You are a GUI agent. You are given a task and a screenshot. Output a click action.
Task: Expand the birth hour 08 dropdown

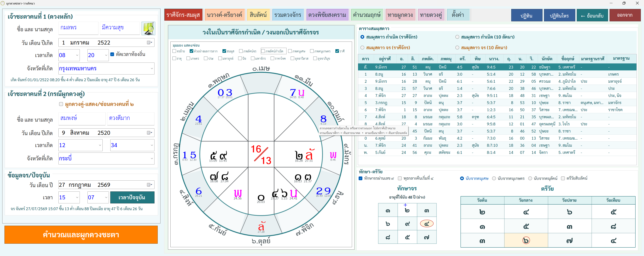[x=69, y=55]
